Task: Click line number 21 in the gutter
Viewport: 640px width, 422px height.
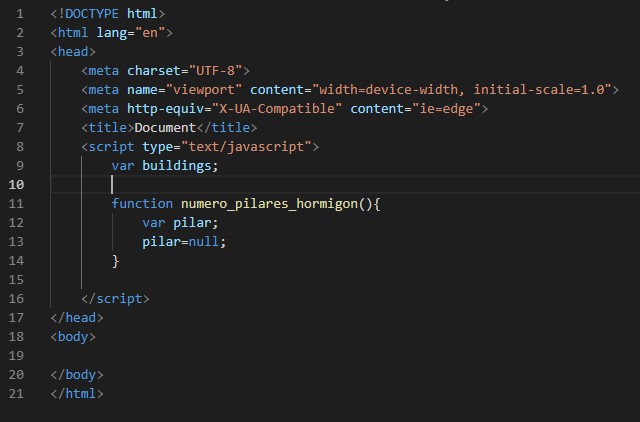Action: pyautogui.click(x=17, y=393)
